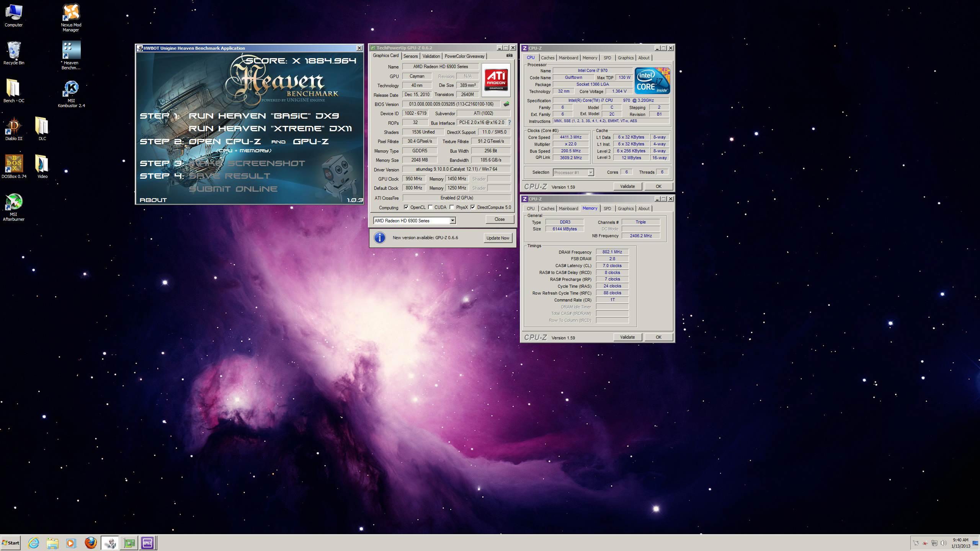
Task: Toggle the CUDA checkbox in GPU-Z
Action: pyautogui.click(x=430, y=207)
